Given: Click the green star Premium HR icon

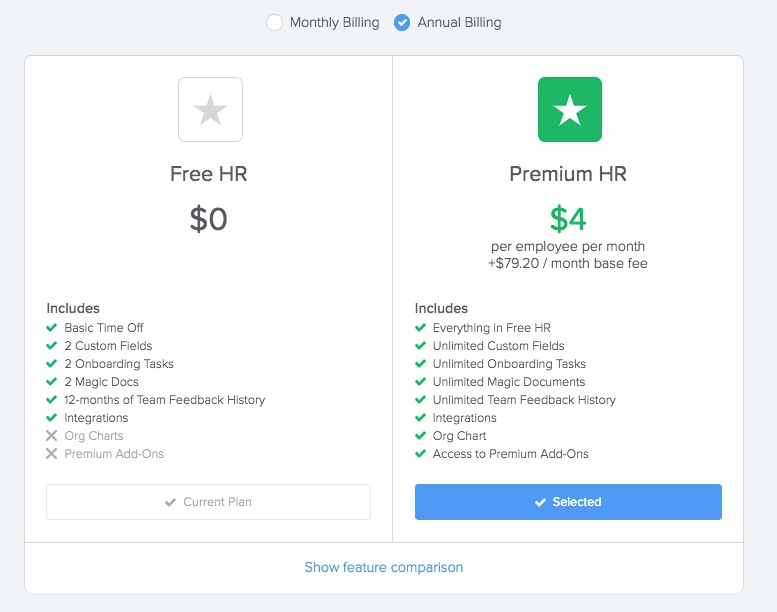Looking at the screenshot, I should [x=570, y=110].
